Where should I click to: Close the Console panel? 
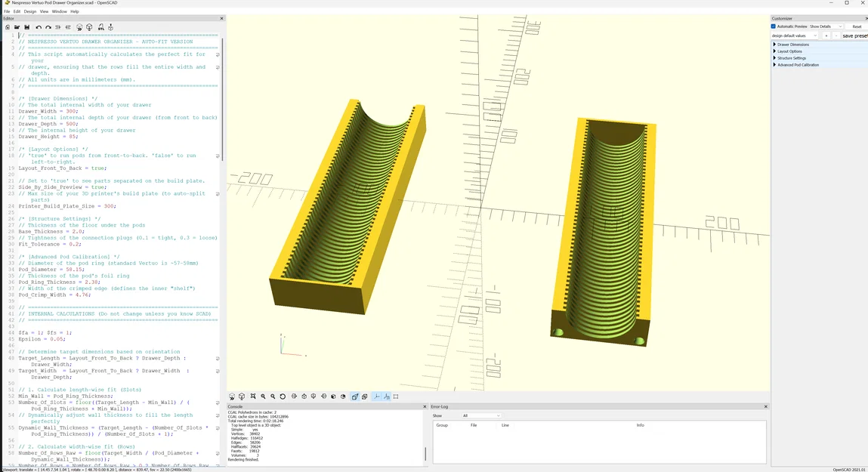(425, 407)
